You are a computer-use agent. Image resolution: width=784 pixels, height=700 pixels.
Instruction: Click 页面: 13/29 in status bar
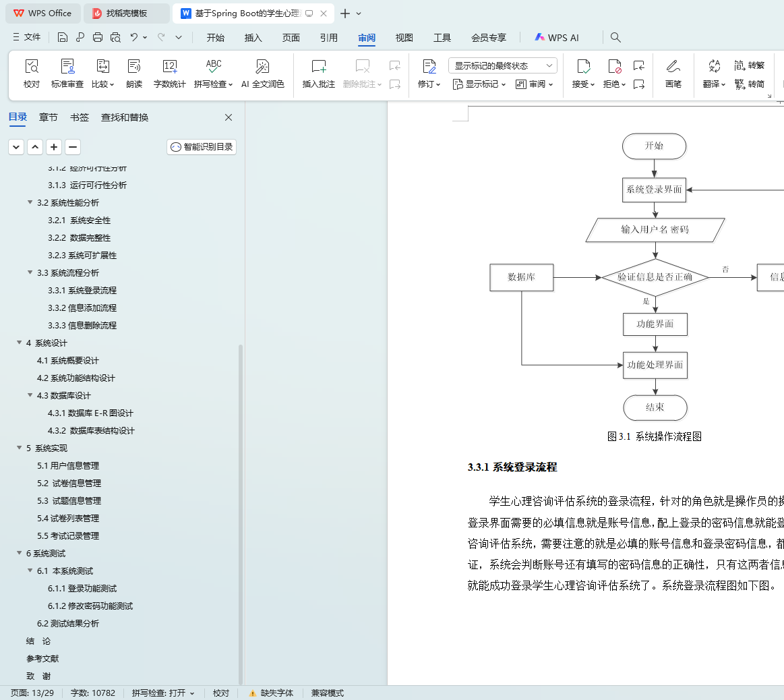click(x=32, y=693)
